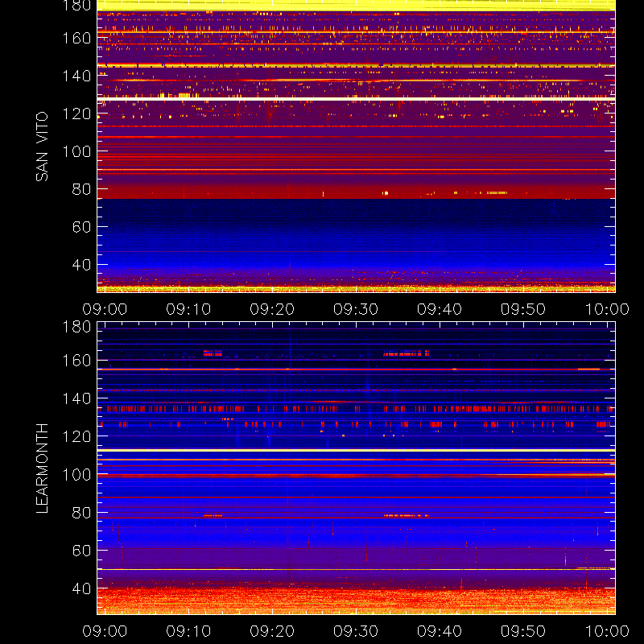Click 10:00 time label under San Vito plot
Screen dimensions: 644x644
607,309
